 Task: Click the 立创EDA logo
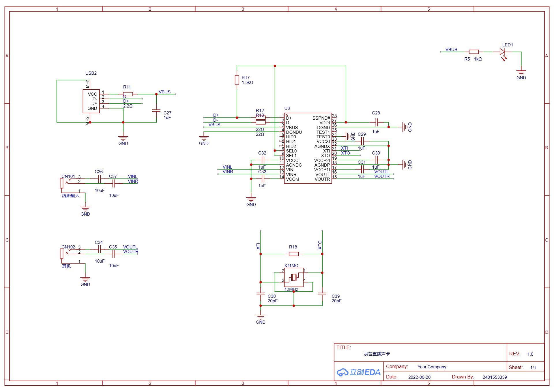click(358, 372)
